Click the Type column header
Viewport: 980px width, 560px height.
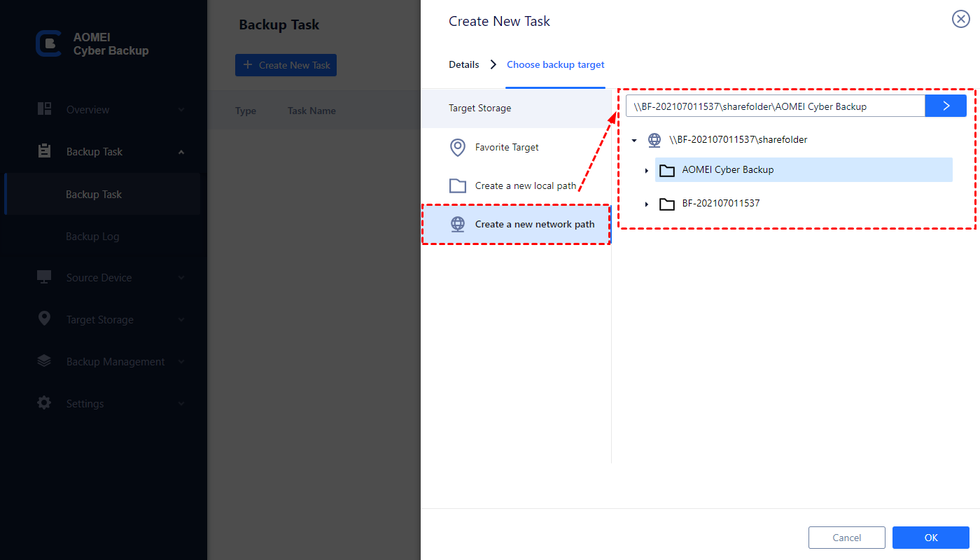tap(246, 111)
